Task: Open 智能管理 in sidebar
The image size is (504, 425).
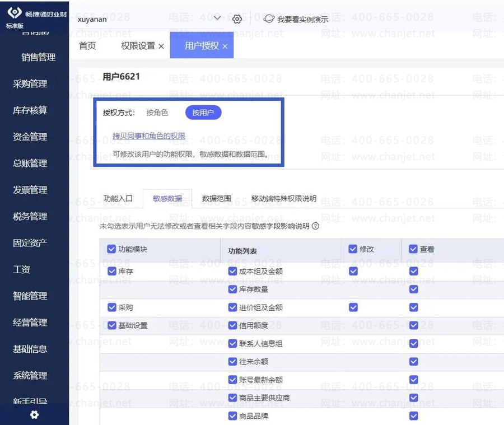Action: (30, 296)
